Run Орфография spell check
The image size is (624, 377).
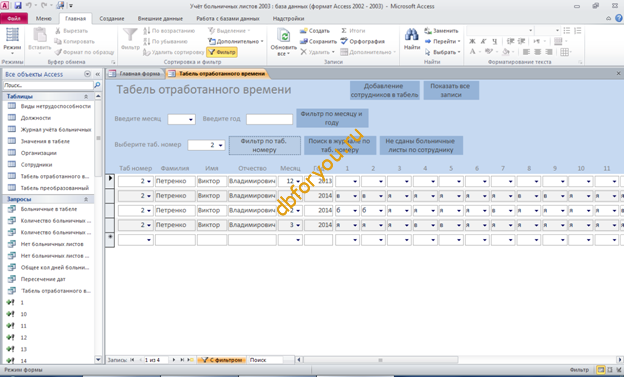point(363,41)
